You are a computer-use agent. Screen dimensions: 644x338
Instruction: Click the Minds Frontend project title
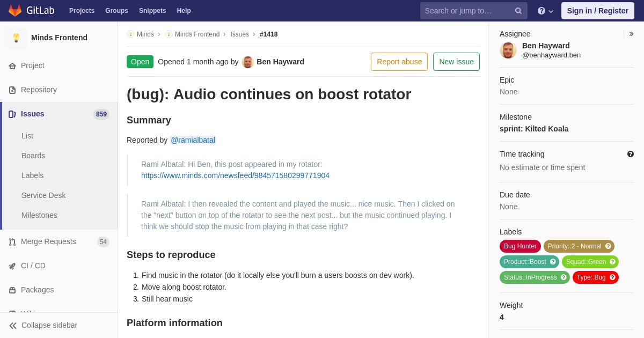pyautogui.click(x=59, y=38)
